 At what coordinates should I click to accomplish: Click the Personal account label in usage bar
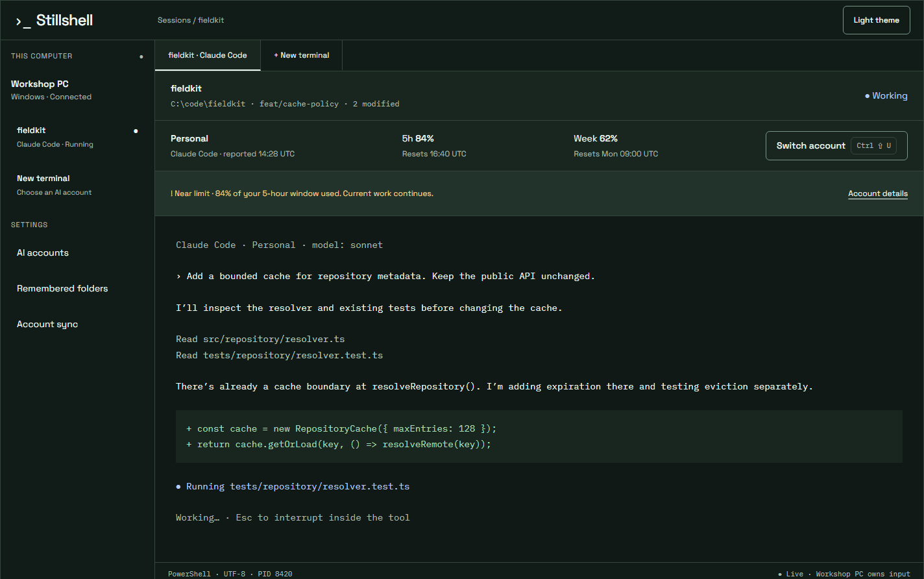coord(189,138)
